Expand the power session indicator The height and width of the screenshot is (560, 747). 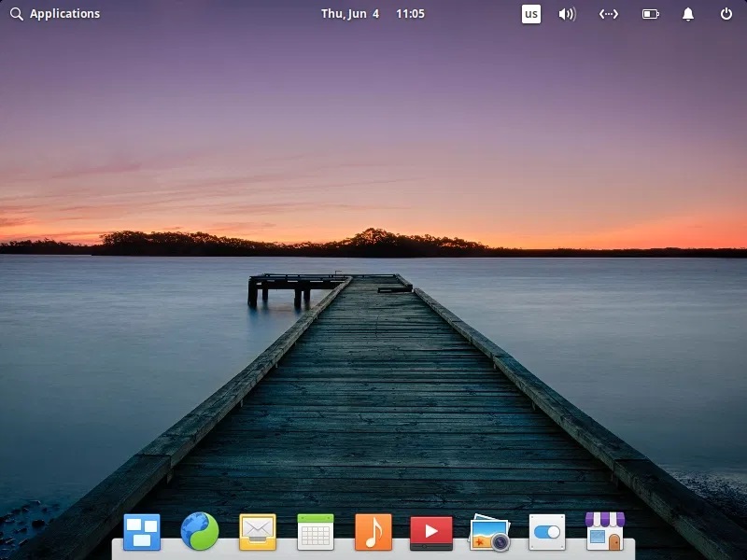726,14
